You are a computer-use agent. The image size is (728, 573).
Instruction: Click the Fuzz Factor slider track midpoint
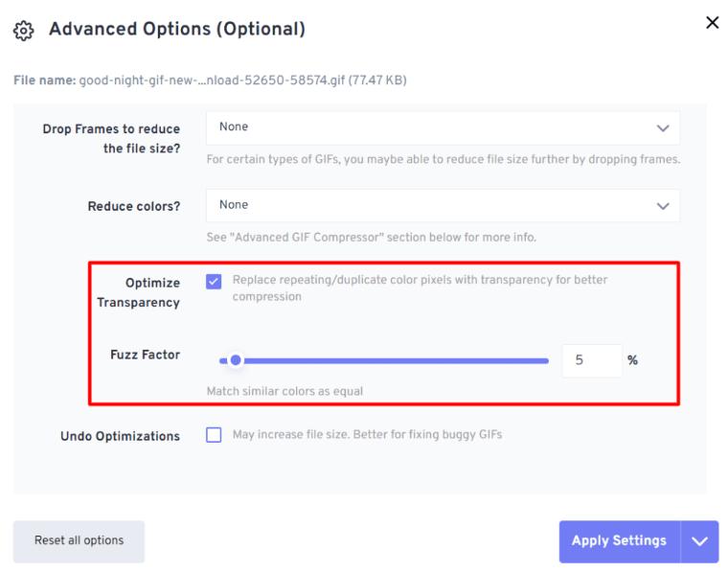(x=384, y=361)
